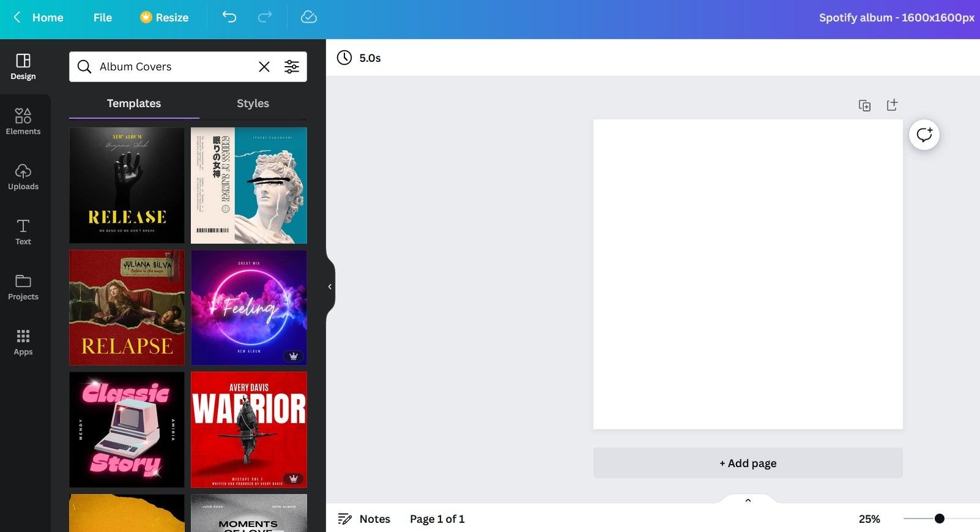Switch to the Styles tab
980x532 pixels.
pyautogui.click(x=253, y=103)
